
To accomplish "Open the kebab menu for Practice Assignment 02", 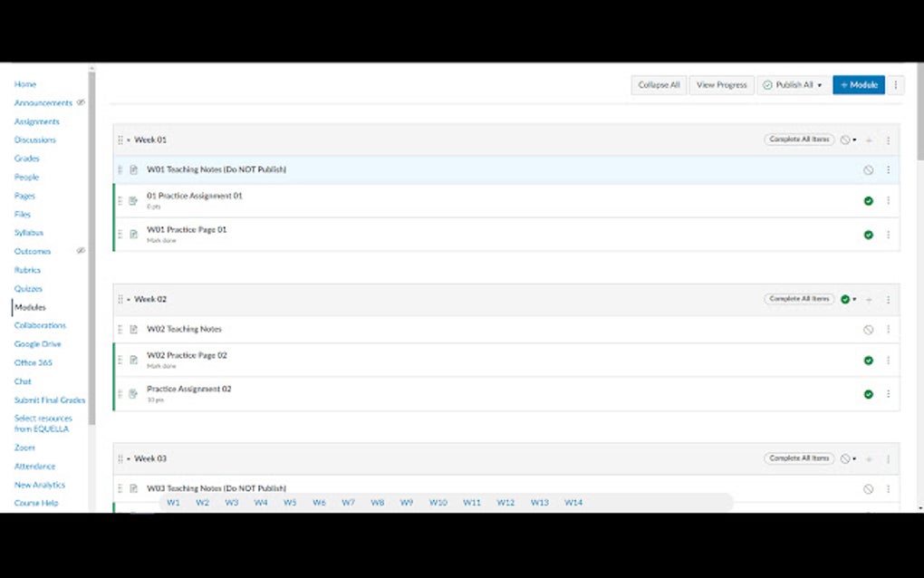I will [889, 393].
